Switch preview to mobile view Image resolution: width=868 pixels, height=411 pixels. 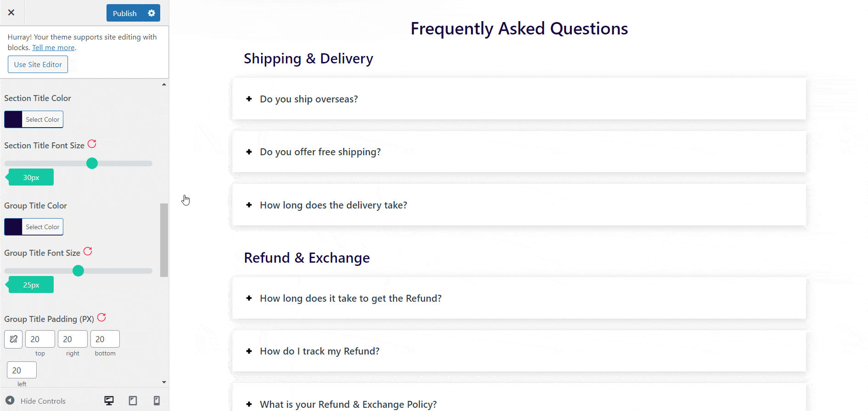pos(157,400)
